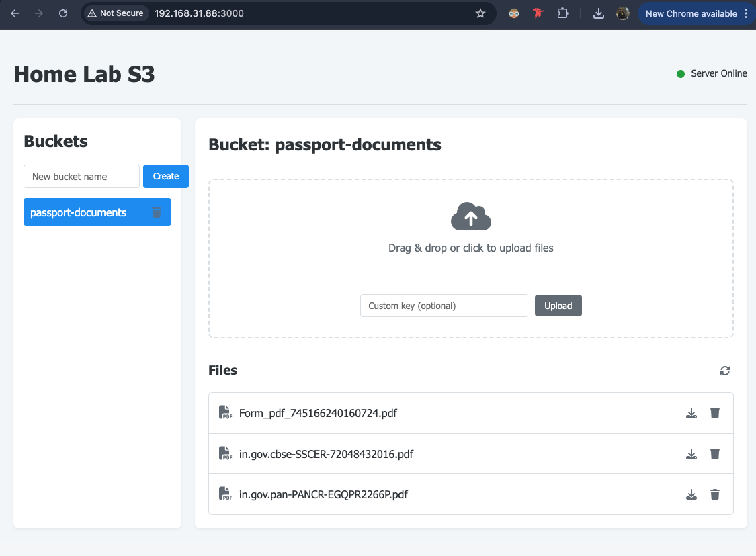This screenshot has height=556, width=756.
Task: Select the passport-documents bucket
Action: click(x=79, y=212)
